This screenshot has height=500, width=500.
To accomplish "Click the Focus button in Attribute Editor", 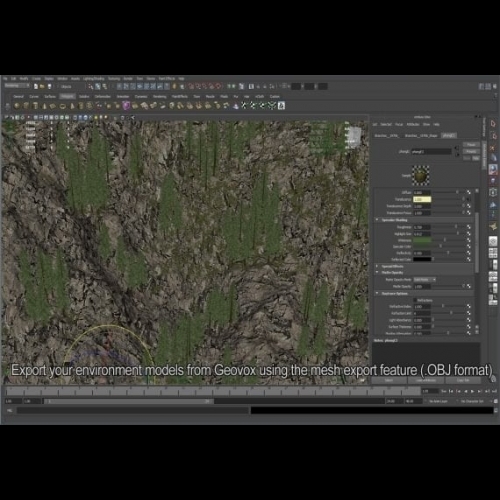I will 471,145.
